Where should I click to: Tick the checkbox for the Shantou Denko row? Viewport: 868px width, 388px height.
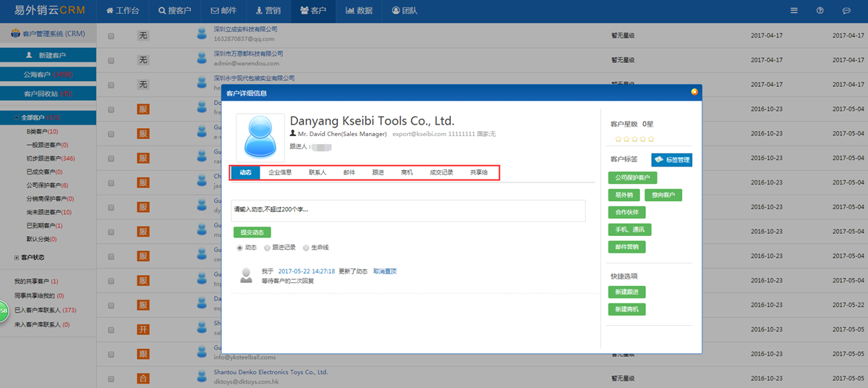pyautogui.click(x=111, y=379)
